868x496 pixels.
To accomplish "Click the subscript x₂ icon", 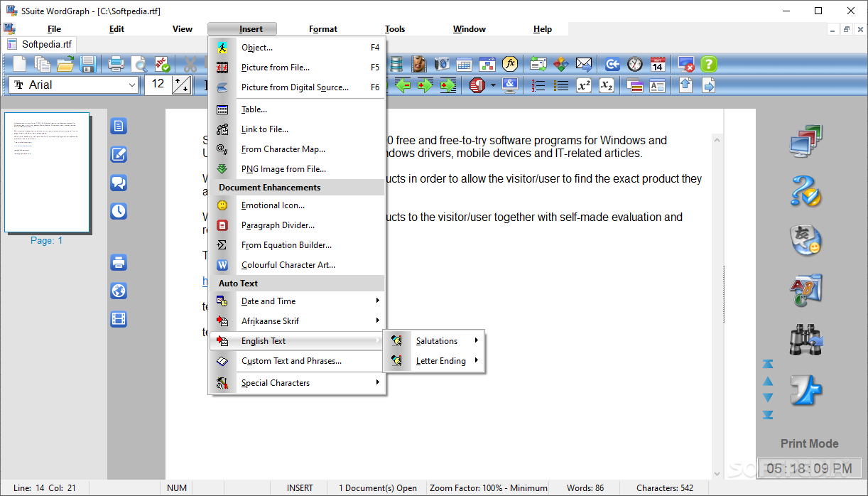I will tap(607, 85).
